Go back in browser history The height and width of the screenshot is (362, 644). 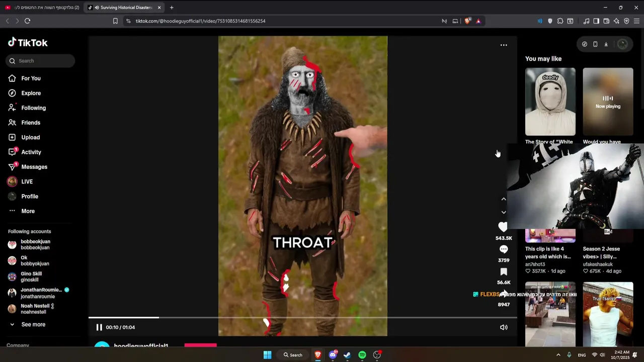[x=7, y=21]
